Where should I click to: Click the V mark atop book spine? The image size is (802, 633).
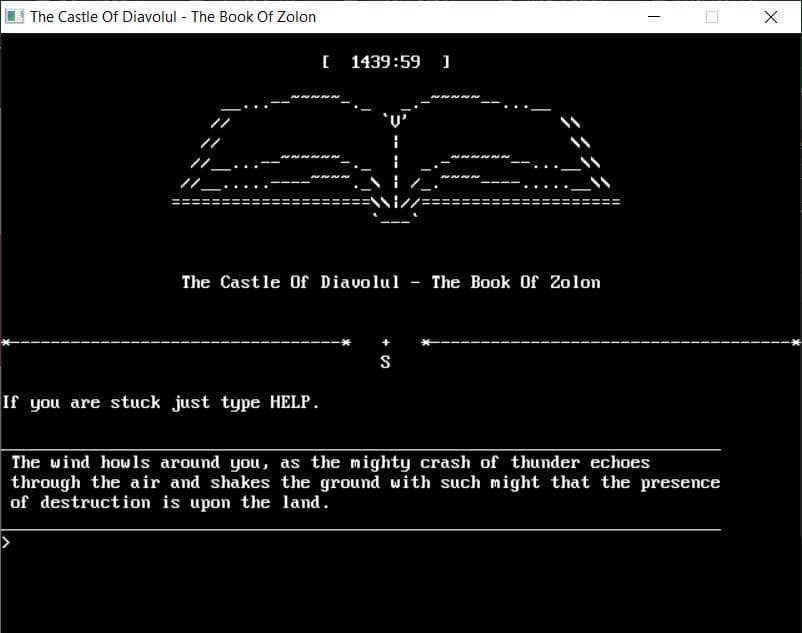395,121
